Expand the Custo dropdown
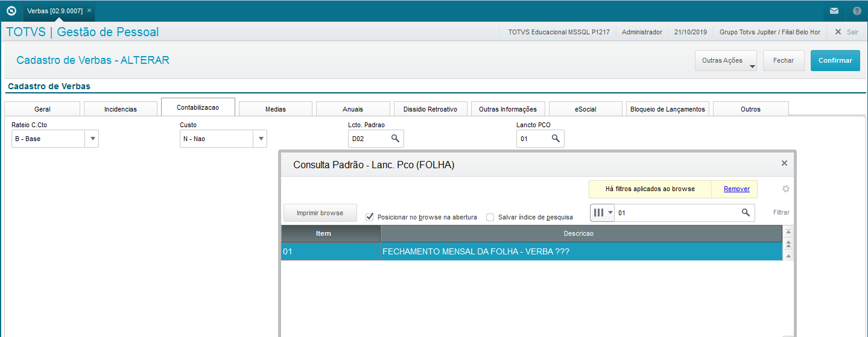868x337 pixels. coord(261,139)
